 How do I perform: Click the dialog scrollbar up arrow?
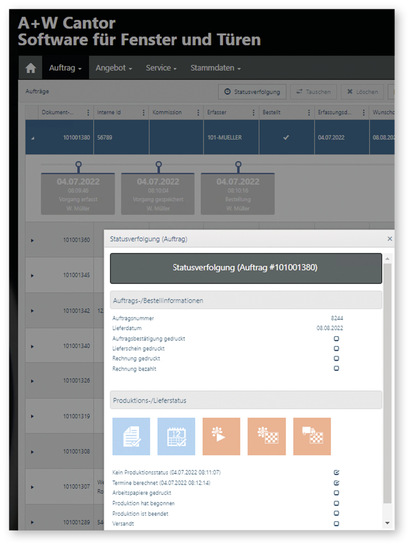click(387, 259)
